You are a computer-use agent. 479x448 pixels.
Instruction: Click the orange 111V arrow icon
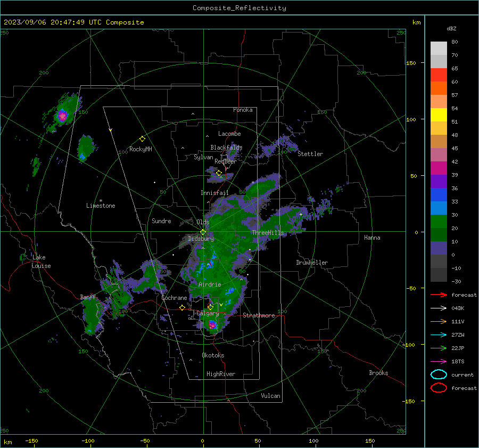point(439,321)
